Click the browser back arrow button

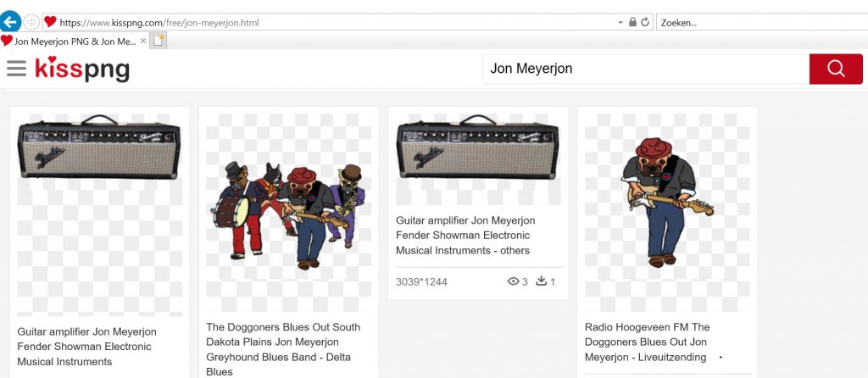[x=10, y=22]
